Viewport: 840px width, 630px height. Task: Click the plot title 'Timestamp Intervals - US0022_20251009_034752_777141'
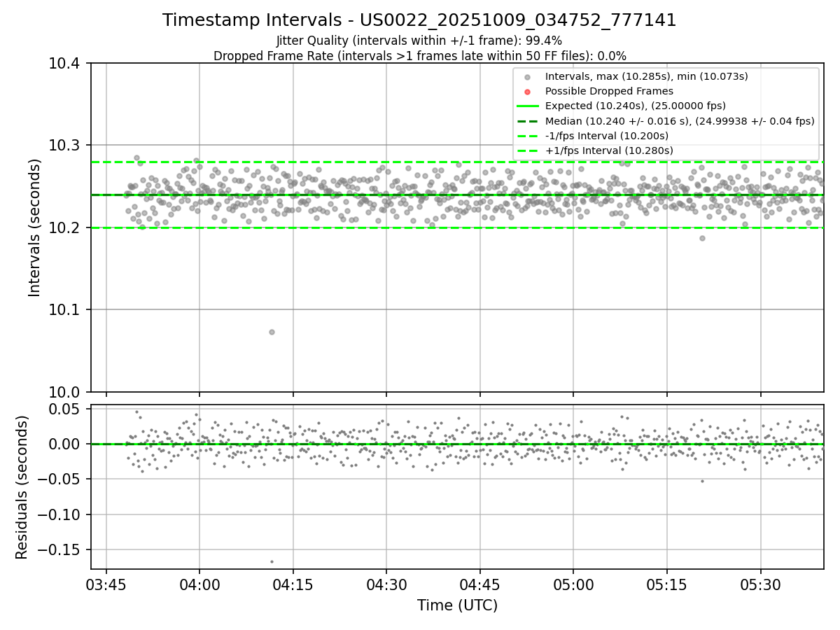[419, 20]
